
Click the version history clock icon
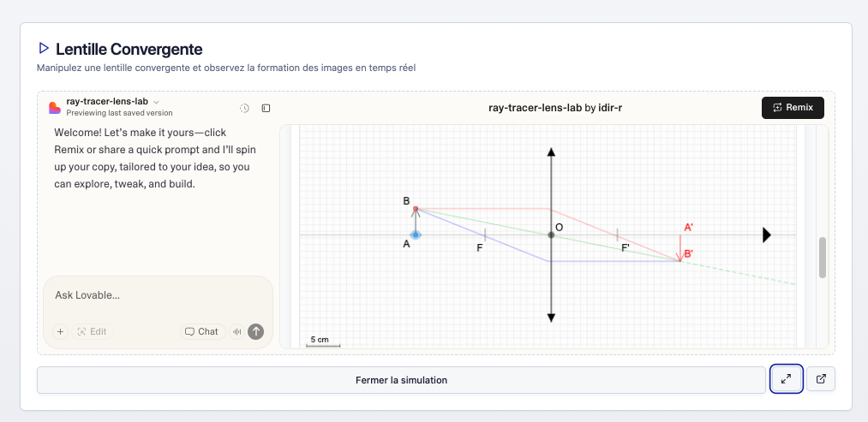tap(244, 108)
